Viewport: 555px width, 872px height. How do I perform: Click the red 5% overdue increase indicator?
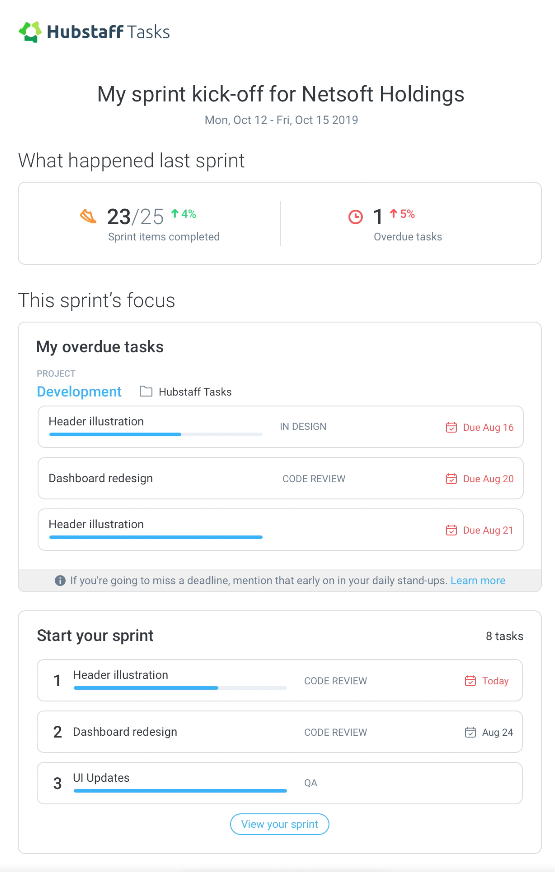pyautogui.click(x=402, y=214)
